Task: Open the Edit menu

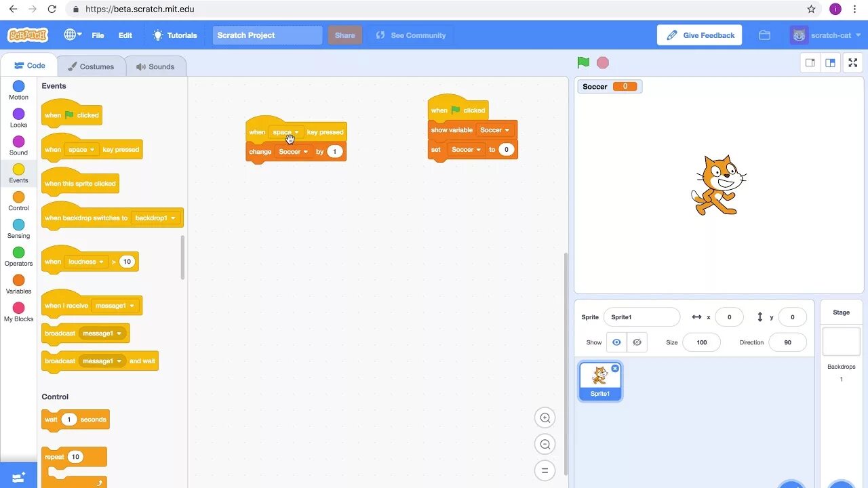Action: point(125,35)
